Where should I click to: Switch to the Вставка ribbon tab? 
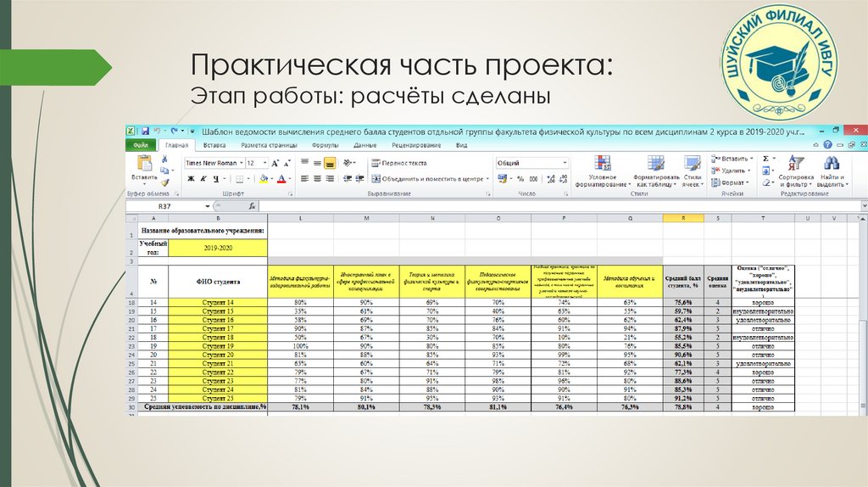tap(214, 145)
